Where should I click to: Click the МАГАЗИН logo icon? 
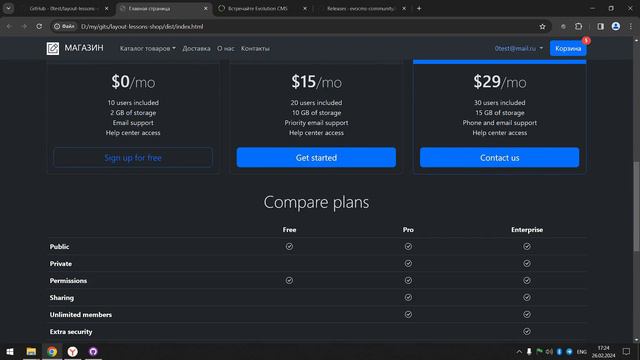pyautogui.click(x=53, y=48)
